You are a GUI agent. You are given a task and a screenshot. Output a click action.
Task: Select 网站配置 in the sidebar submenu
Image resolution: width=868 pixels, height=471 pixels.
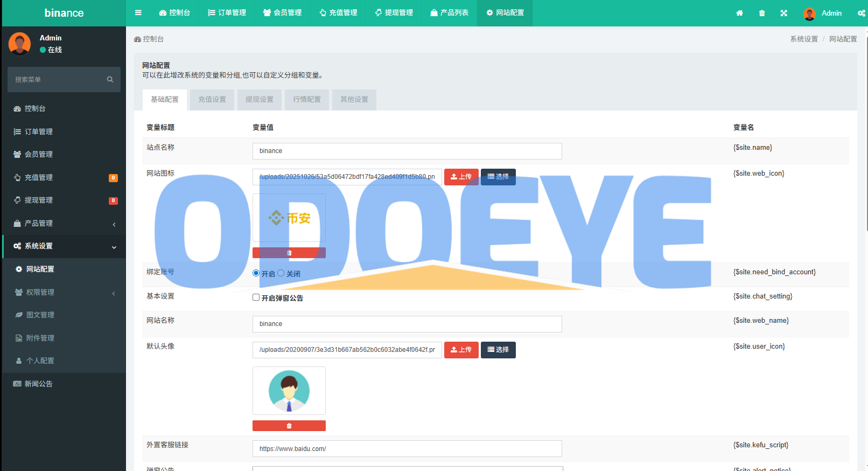tap(64, 269)
